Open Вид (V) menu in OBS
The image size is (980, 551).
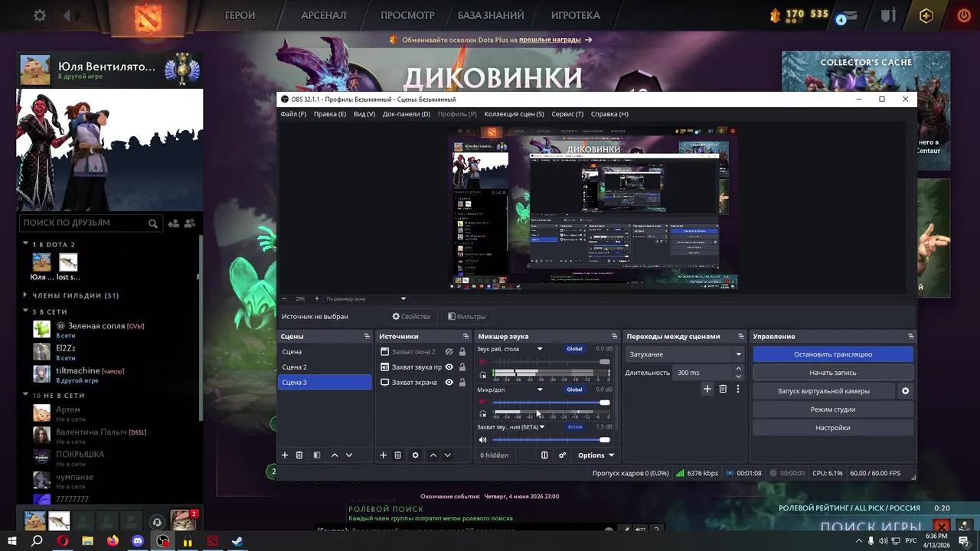tap(364, 114)
